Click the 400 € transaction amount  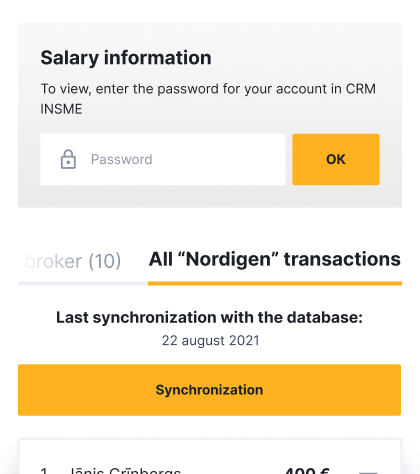[307, 471]
